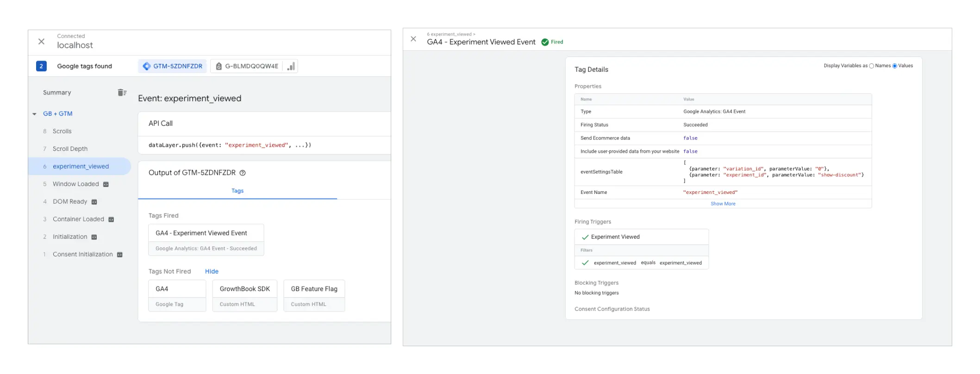Click the Event: experiment_viewed heading
The width and height of the screenshot is (980, 374).
190,99
